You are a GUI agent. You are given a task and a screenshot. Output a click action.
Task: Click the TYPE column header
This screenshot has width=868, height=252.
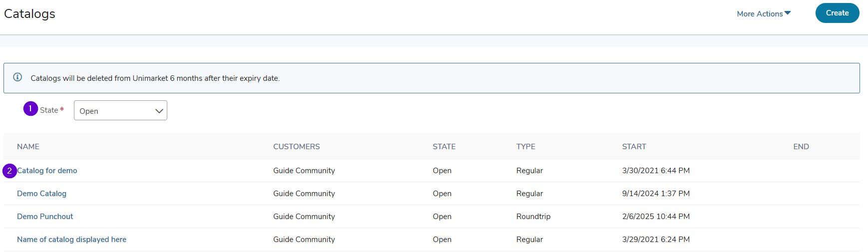tap(525, 147)
